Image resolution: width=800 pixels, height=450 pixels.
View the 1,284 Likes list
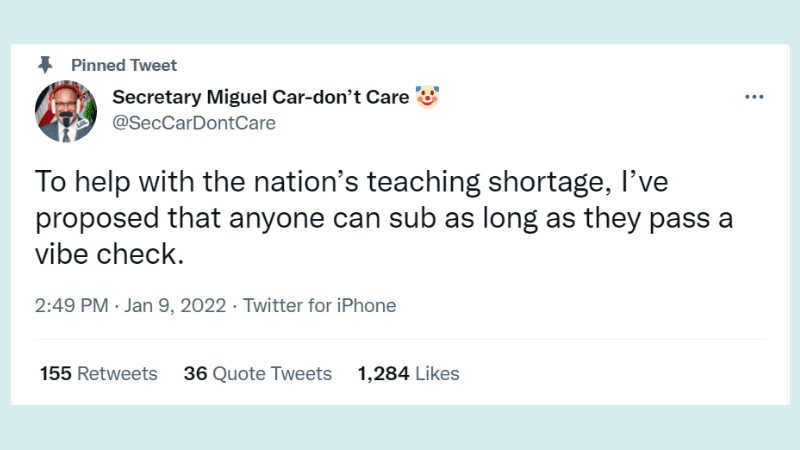pyautogui.click(x=408, y=374)
